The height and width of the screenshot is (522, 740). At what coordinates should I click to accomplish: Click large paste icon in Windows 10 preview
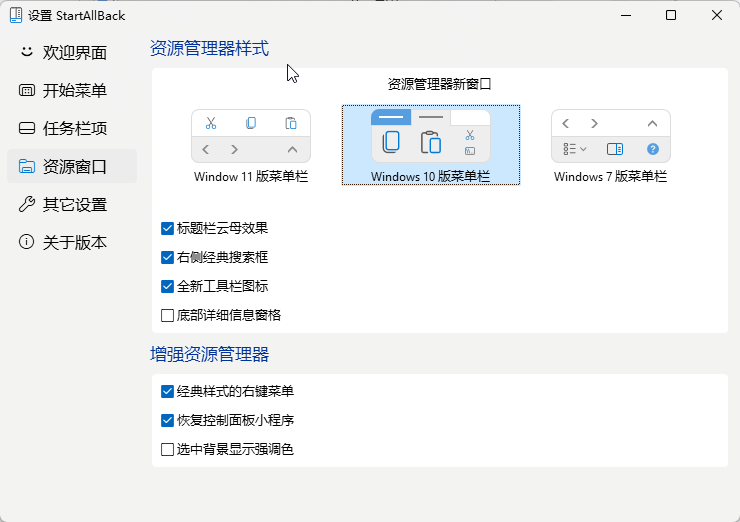tap(430, 142)
